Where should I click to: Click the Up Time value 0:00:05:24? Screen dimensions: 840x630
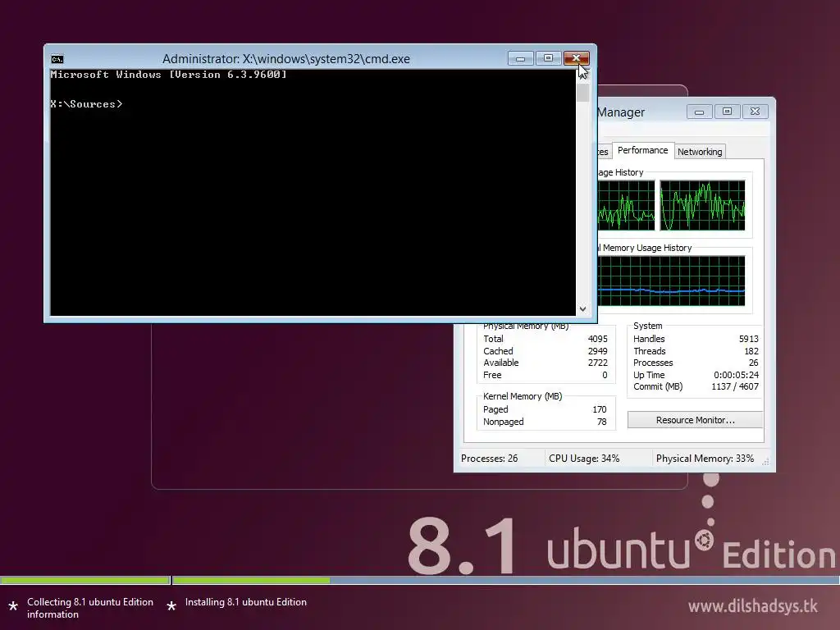click(x=736, y=375)
